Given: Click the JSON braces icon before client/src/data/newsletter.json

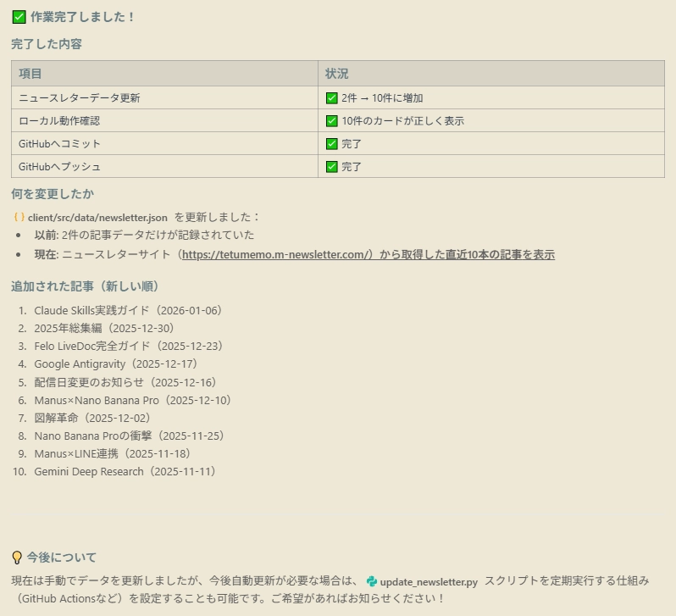Looking at the screenshot, I should [19, 217].
